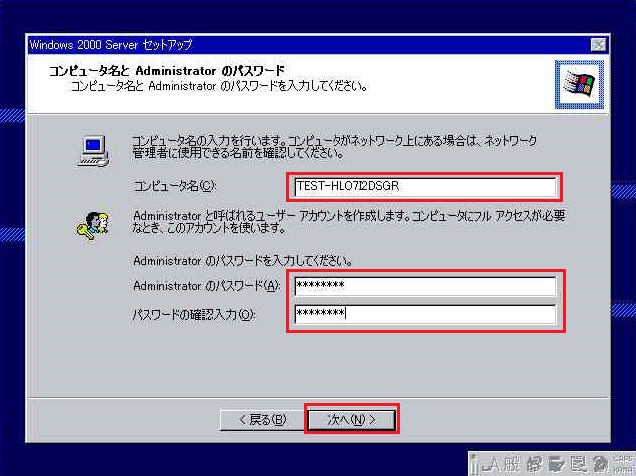Viewport: 636px width, 476px height.
Task: Click the IME input mode 'A' icon
Action: point(492,464)
